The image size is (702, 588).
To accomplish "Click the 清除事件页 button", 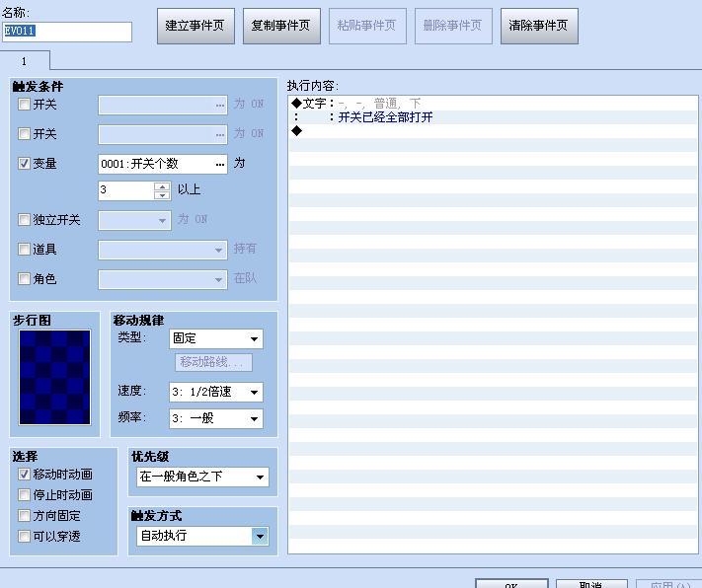I will point(539,26).
